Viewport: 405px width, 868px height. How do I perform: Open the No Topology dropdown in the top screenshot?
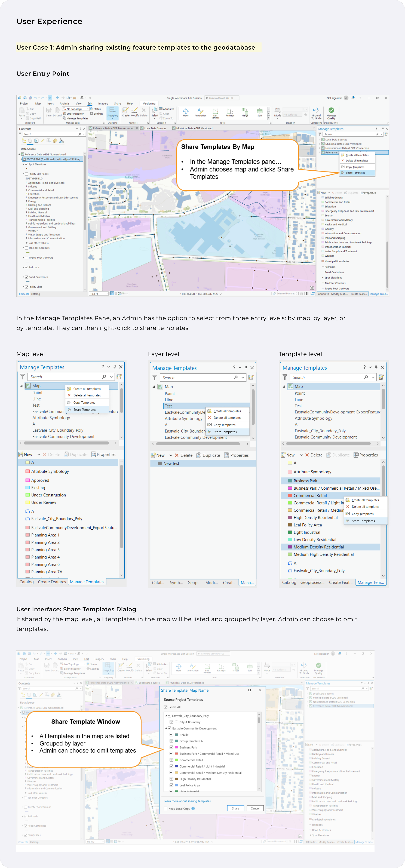click(76, 109)
